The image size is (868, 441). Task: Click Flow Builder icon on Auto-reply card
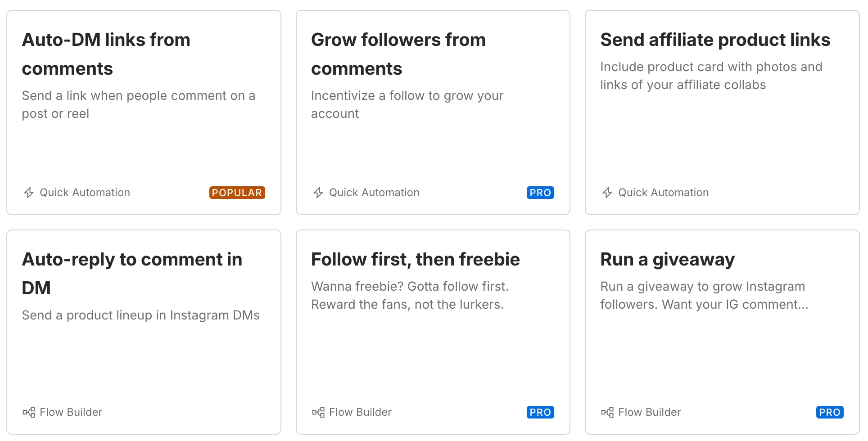(x=29, y=412)
